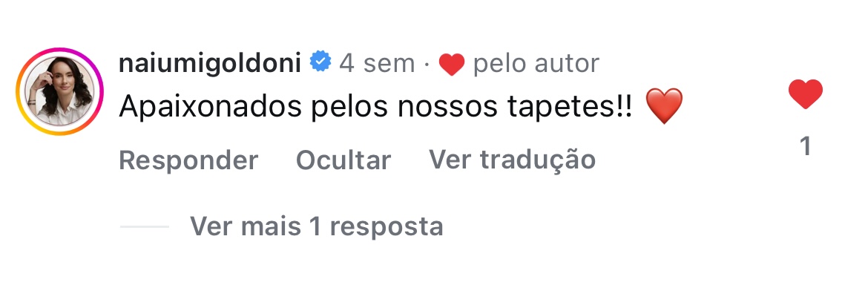Click the small heart beside 'pelo autor'
This screenshot has width=868, height=288.
click(451, 65)
